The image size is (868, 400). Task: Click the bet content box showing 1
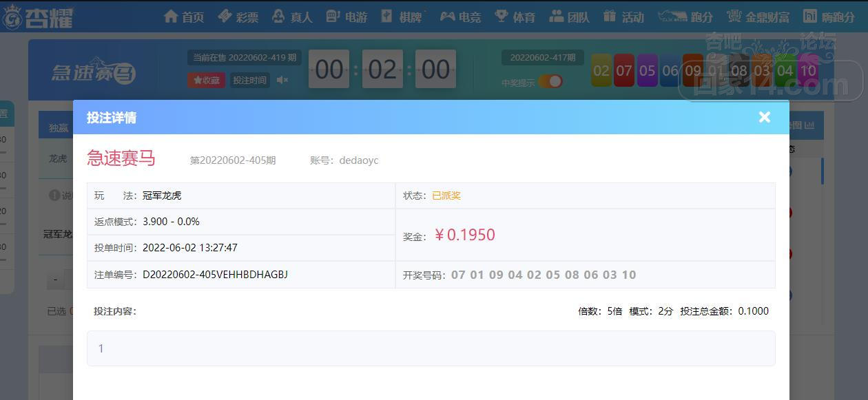431,348
